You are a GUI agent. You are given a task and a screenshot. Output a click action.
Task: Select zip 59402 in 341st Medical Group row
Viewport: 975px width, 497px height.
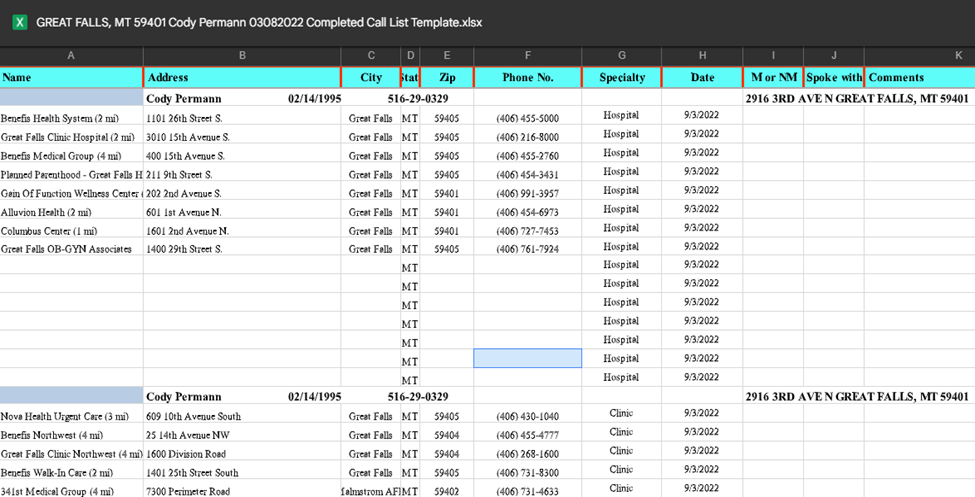[447, 490]
